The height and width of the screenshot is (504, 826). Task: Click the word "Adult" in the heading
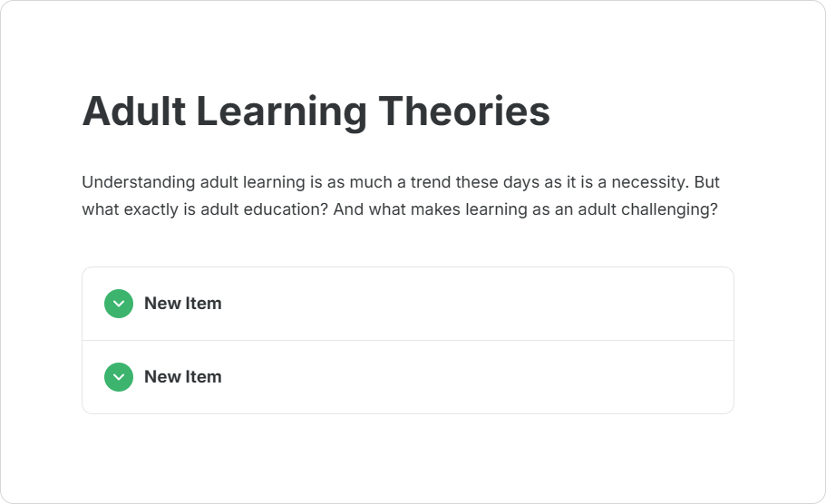pyautogui.click(x=133, y=111)
